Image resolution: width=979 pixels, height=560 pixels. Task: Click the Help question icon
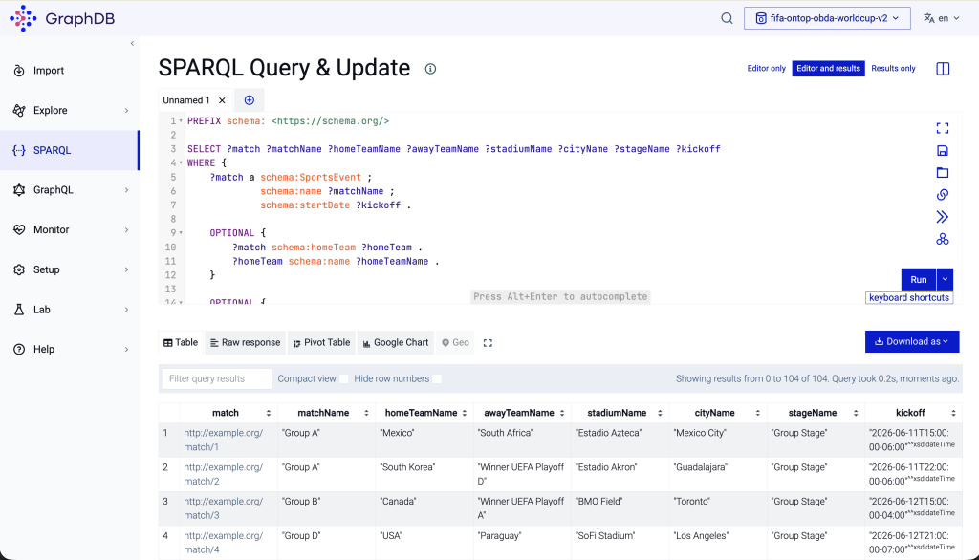(x=19, y=349)
